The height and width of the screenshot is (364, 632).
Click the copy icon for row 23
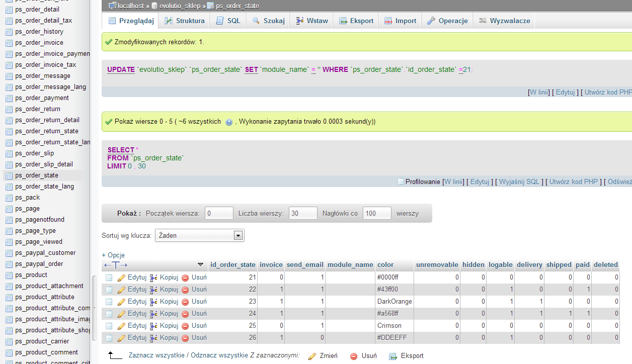pos(154,302)
